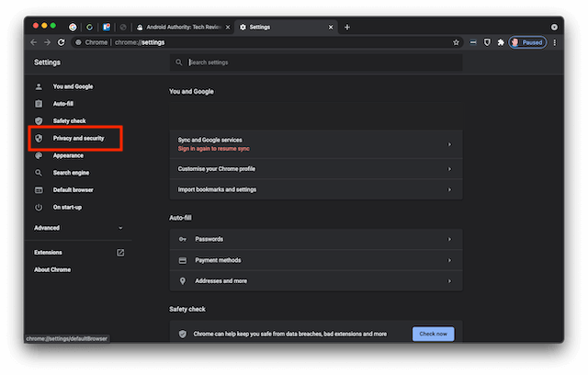Close the Android Authority tab
Image resolution: width=588 pixels, height=375 pixels.
click(x=228, y=27)
